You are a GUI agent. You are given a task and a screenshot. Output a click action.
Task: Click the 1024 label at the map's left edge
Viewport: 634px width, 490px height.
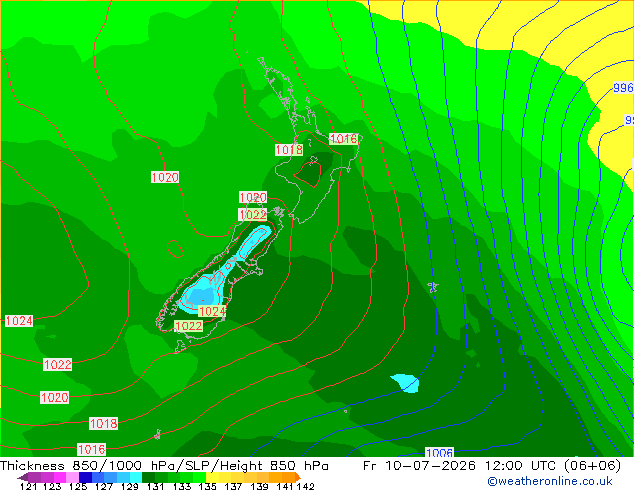(x=19, y=321)
